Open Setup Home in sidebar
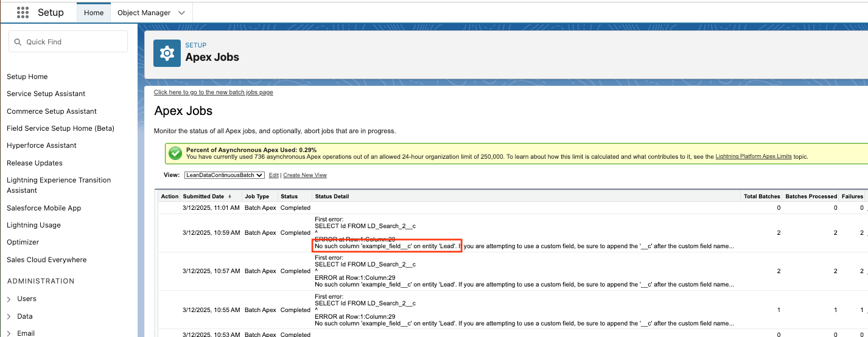Image resolution: width=868 pixels, height=337 pixels. click(27, 77)
